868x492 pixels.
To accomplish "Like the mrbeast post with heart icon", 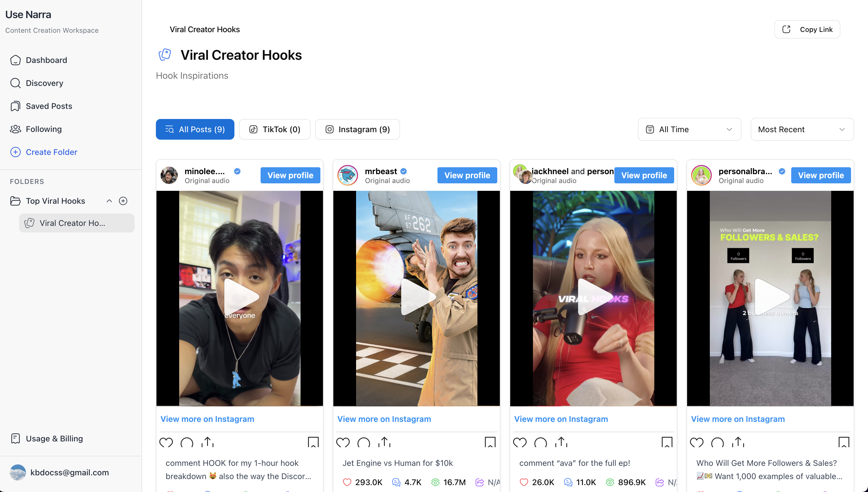I will 343,442.
